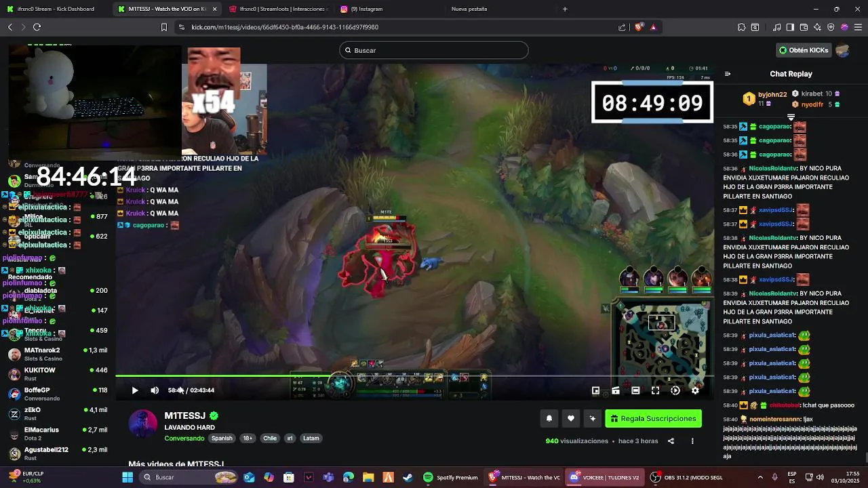
Task: Open video player settings gear
Action: click(x=695, y=390)
